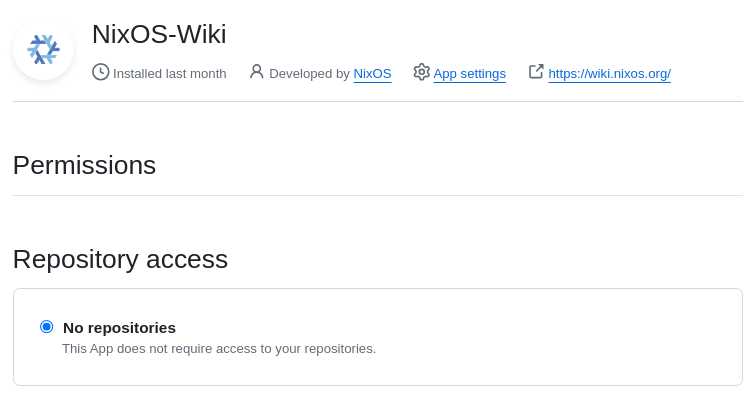Screen dimensions: 752x411
Task: Click the No repositories bold label
Action: click(x=119, y=328)
